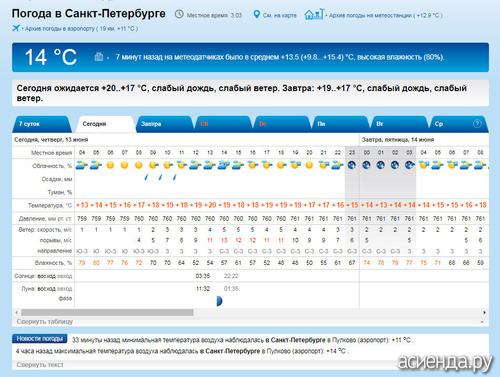The width and height of the screenshot is (500, 377).
Task: Click the cloud icon for hour 12
Action: 195,165
